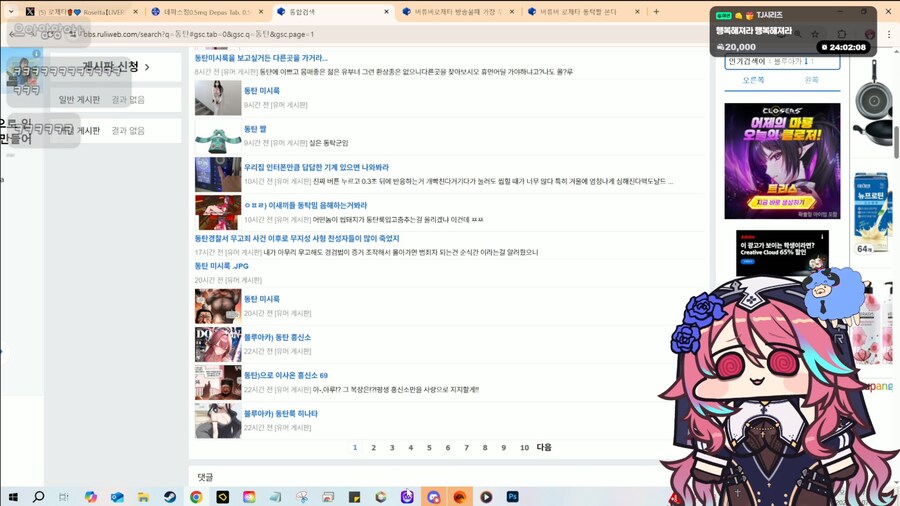Close the 통합검색 tab

(386, 11)
